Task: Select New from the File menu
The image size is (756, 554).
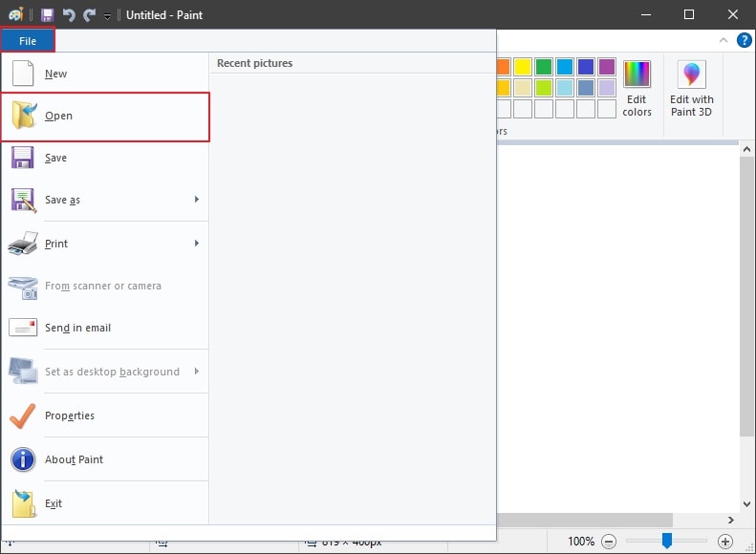Action: pos(104,74)
